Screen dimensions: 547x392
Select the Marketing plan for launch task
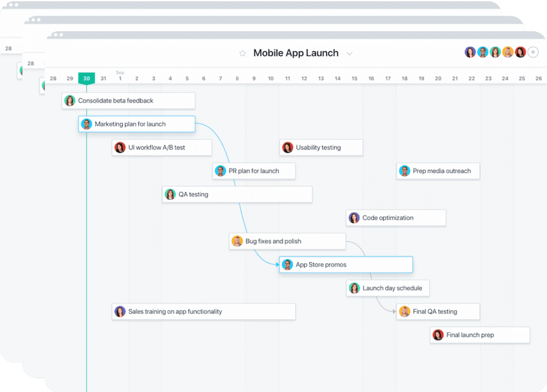(x=136, y=124)
